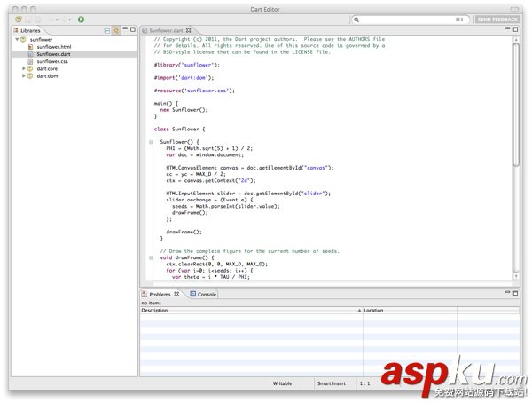Image resolution: width=532 pixels, height=403 pixels.
Task: Minimize the Problems panel
Action: pos(507,291)
